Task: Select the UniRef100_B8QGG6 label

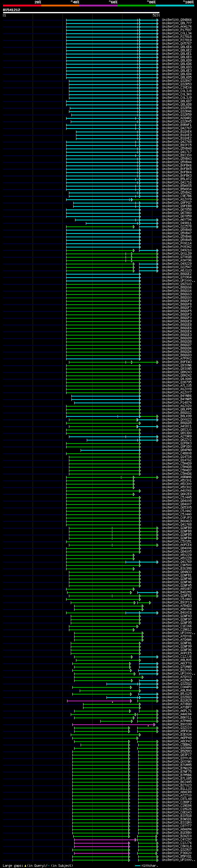Action: (x=177, y=287)
